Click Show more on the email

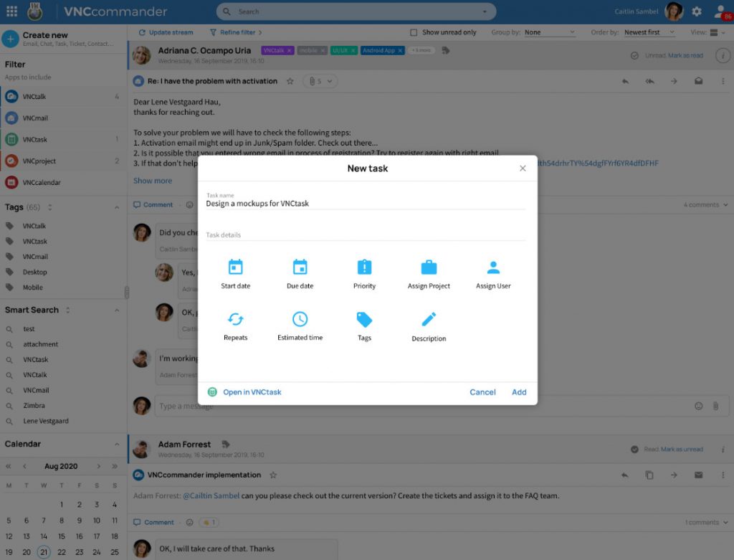pyautogui.click(x=153, y=181)
